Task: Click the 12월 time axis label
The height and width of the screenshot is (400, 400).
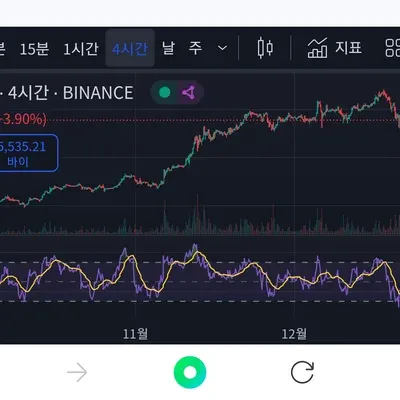Action: [294, 333]
